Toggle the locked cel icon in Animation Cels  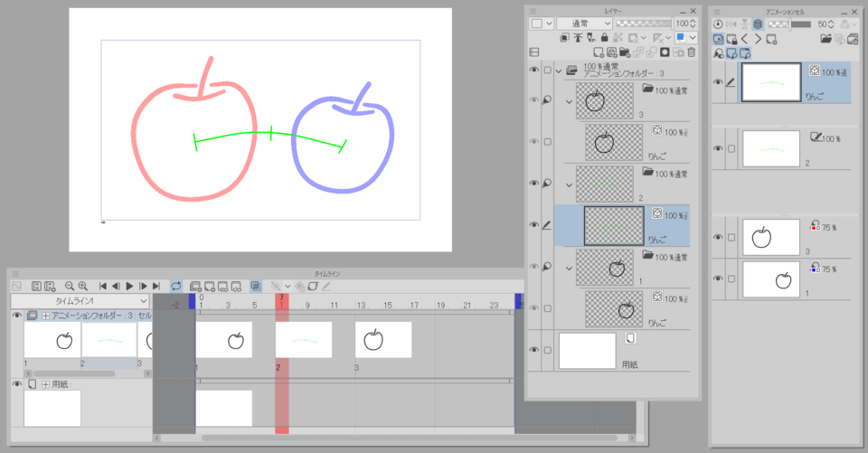(x=731, y=39)
